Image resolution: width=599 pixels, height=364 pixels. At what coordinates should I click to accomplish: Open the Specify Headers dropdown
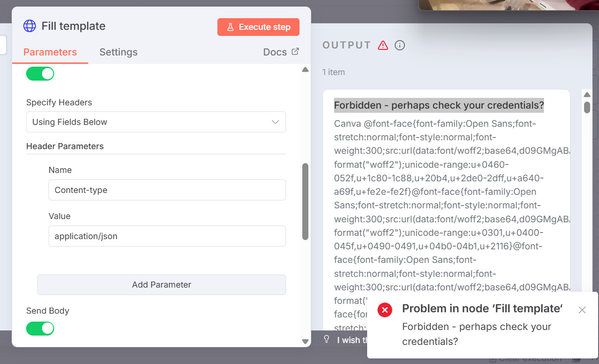156,122
